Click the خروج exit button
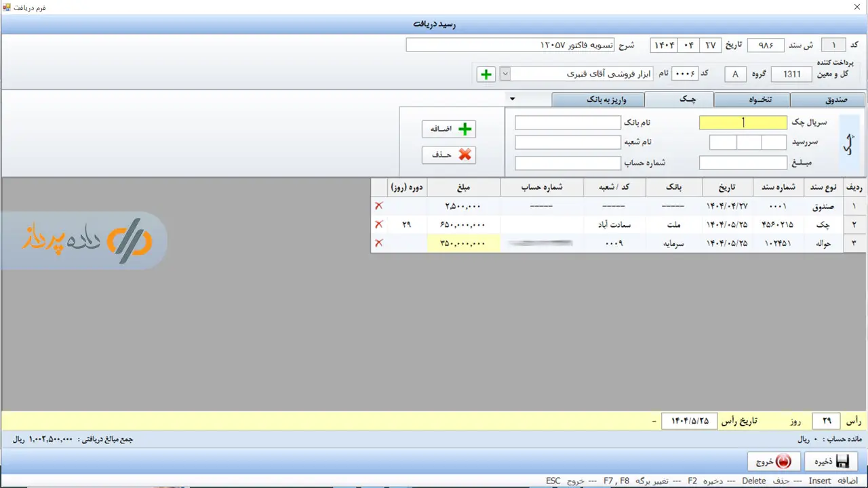 coord(773,462)
